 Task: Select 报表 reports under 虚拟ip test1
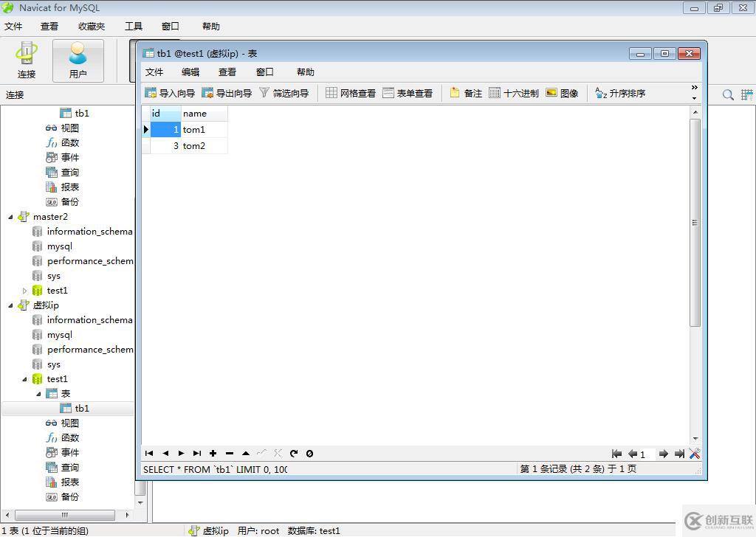tap(62, 482)
